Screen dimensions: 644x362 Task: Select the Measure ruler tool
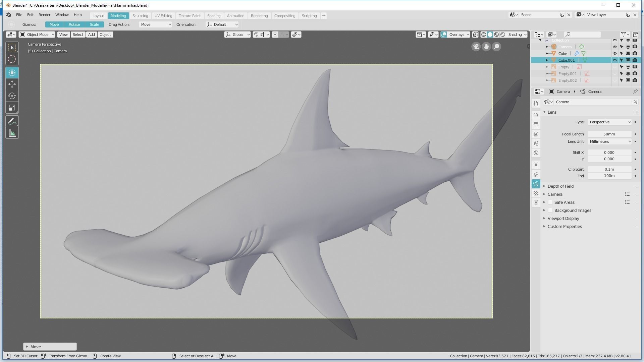click(12, 133)
